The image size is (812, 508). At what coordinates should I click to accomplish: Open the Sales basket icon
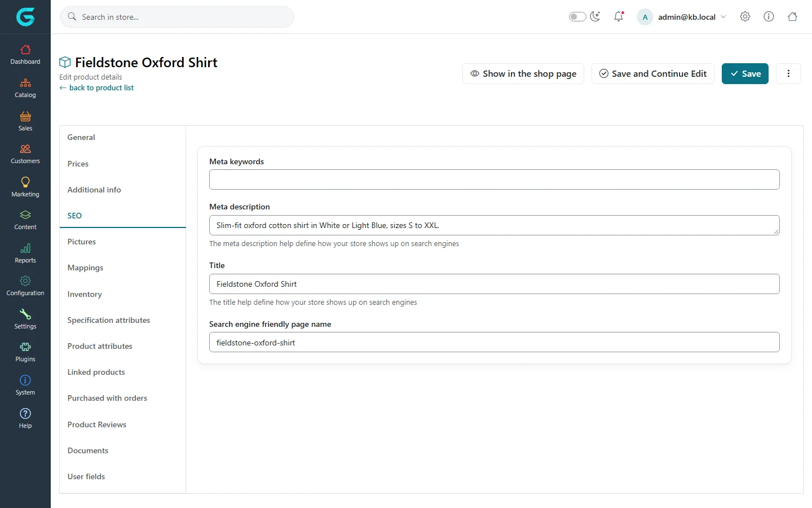(25, 116)
